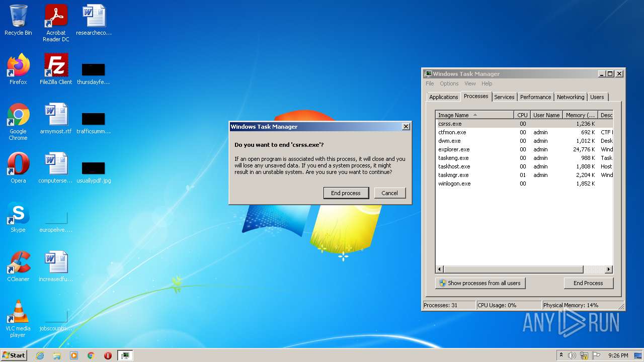The width and height of the screenshot is (644, 362).
Task: Select the europelive… desktop file
Action: [x=56, y=222]
